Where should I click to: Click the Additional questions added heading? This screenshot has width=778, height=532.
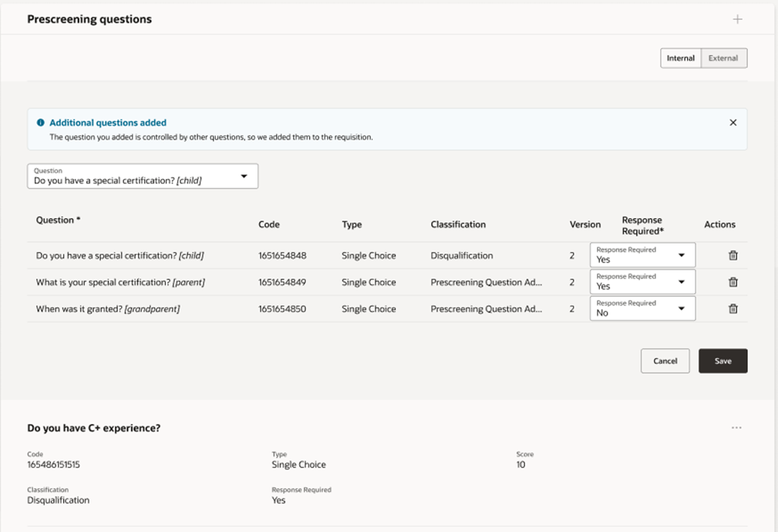[108, 123]
